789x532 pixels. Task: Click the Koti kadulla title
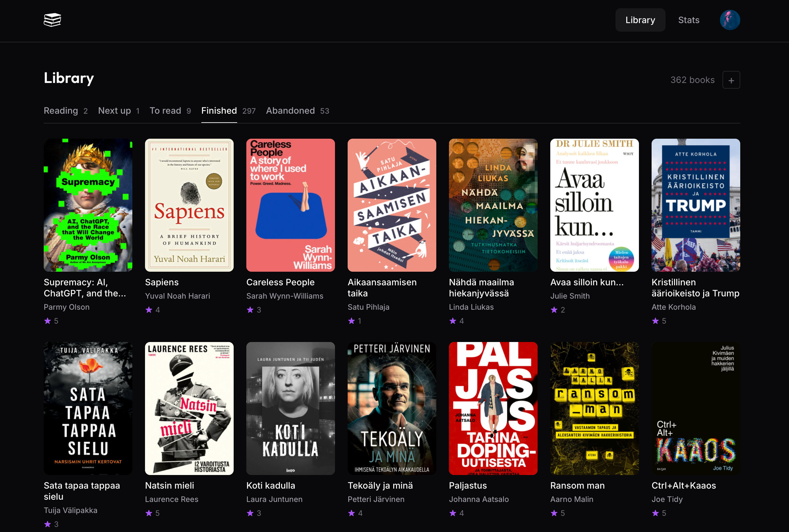270,485
